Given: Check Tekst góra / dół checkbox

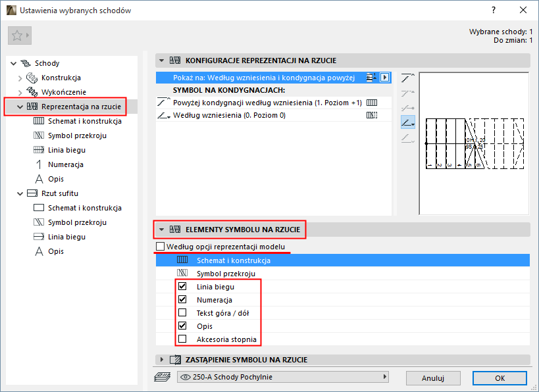Looking at the screenshot, I should click(x=182, y=312).
